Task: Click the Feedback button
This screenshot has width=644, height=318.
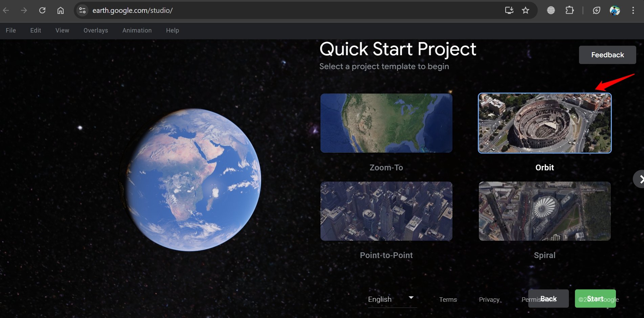Action: pos(607,55)
